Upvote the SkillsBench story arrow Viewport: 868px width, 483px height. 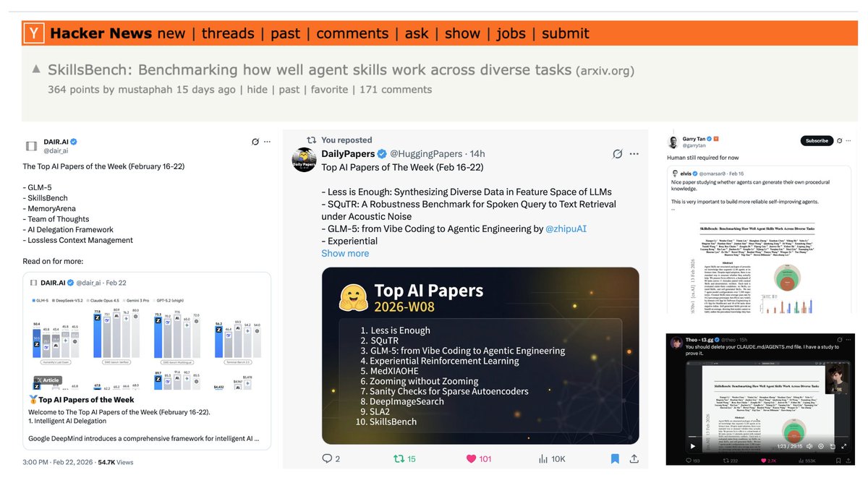pos(36,69)
